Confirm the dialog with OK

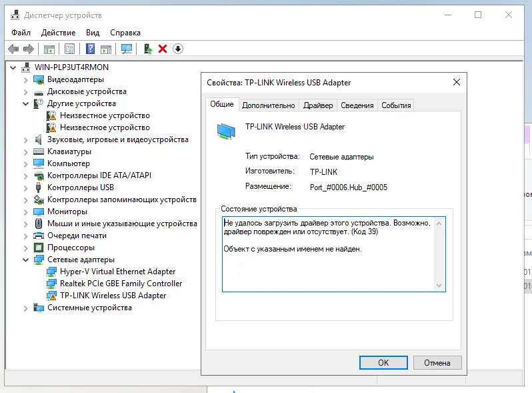tap(383, 363)
